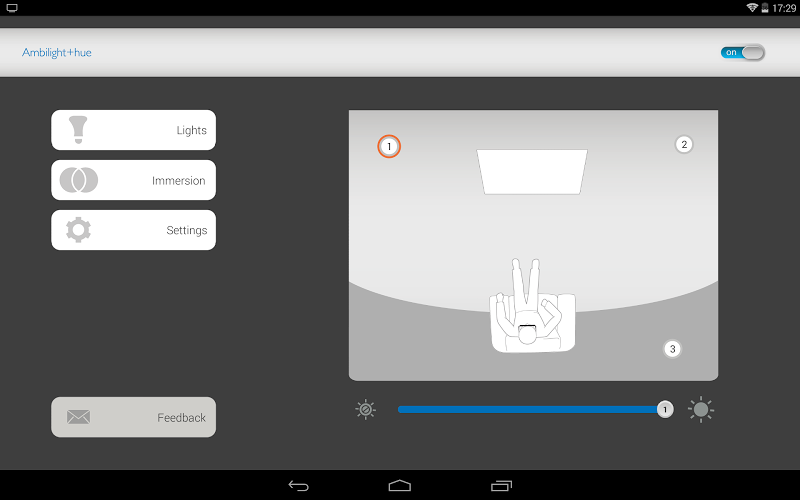Select light marker 1 in the room

pyautogui.click(x=389, y=146)
